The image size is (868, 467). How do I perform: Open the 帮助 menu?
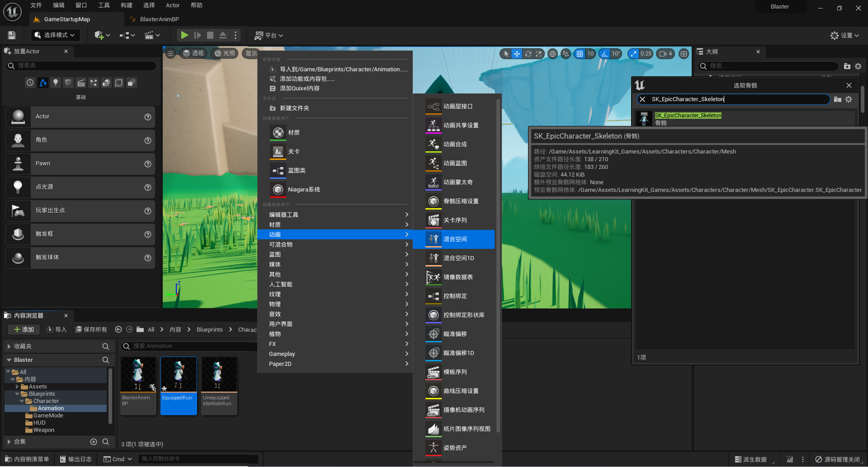pyautogui.click(x=196, y=5)
